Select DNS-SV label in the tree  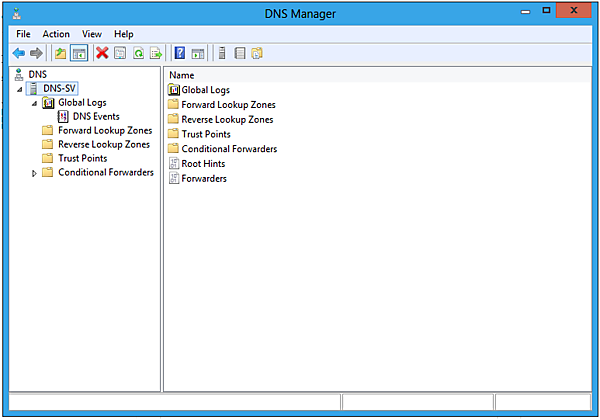[x=59, y=88]
